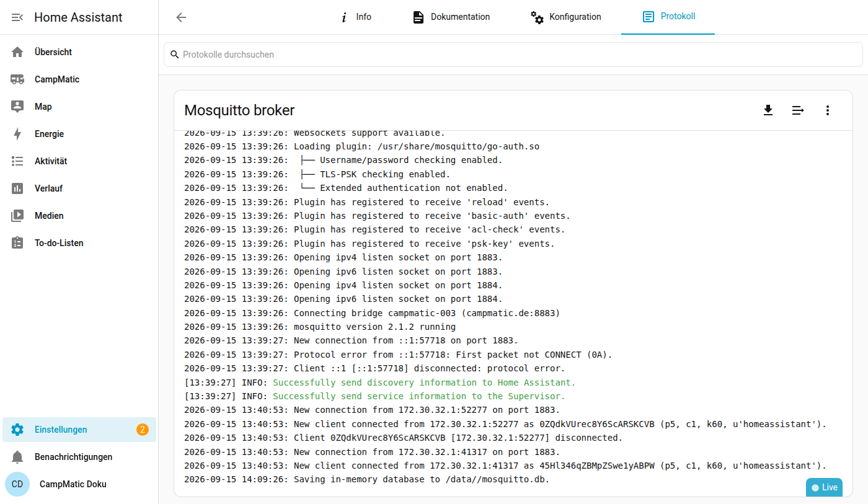Click the CampMatic camper van icon

click(17, 79)
